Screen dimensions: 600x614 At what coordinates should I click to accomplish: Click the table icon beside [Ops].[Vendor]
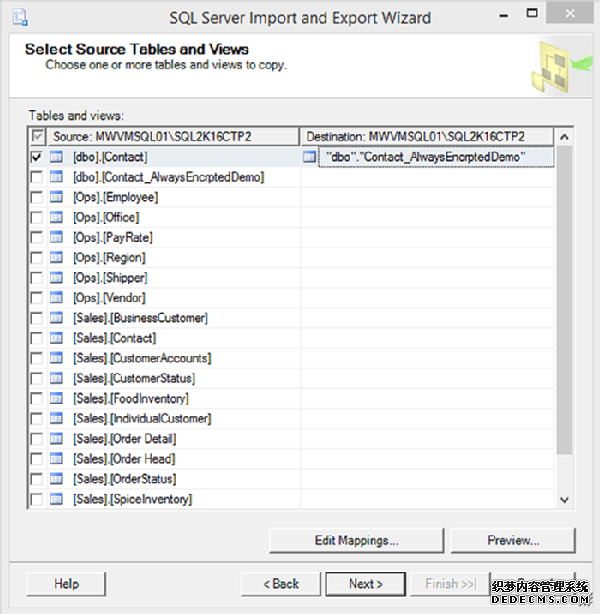[x=56, y=298]
